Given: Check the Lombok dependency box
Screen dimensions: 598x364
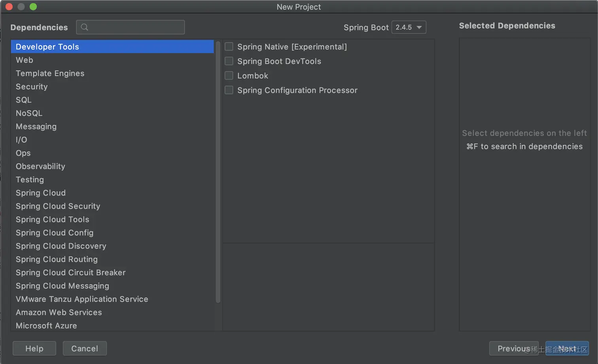Looking at the screenshot, I should 229,75.
